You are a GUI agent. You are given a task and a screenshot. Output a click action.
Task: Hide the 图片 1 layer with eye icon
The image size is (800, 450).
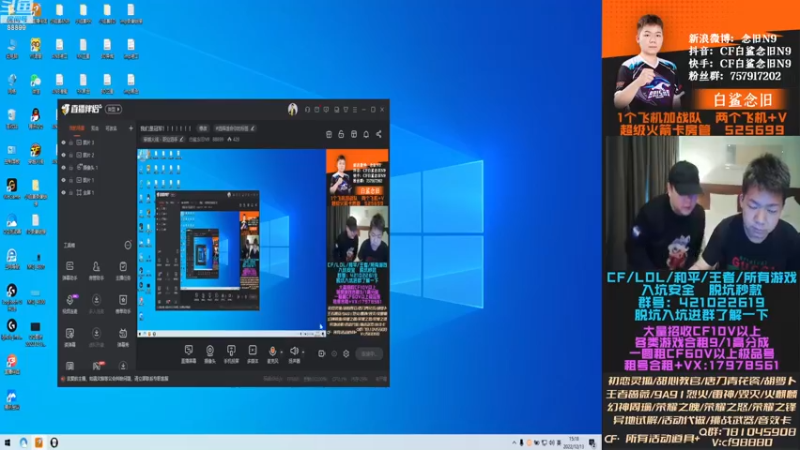(63, 180)
